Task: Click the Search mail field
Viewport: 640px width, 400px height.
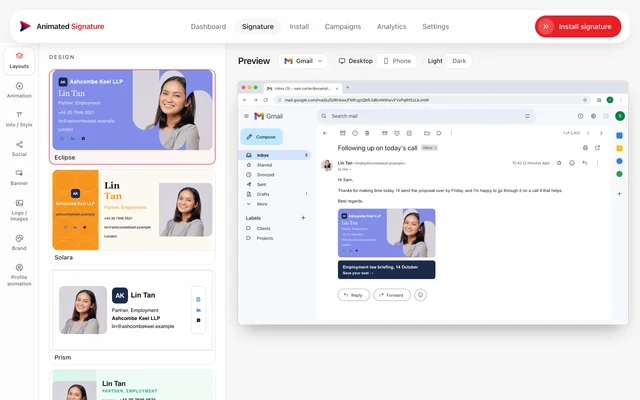Action: click(426, 116)
